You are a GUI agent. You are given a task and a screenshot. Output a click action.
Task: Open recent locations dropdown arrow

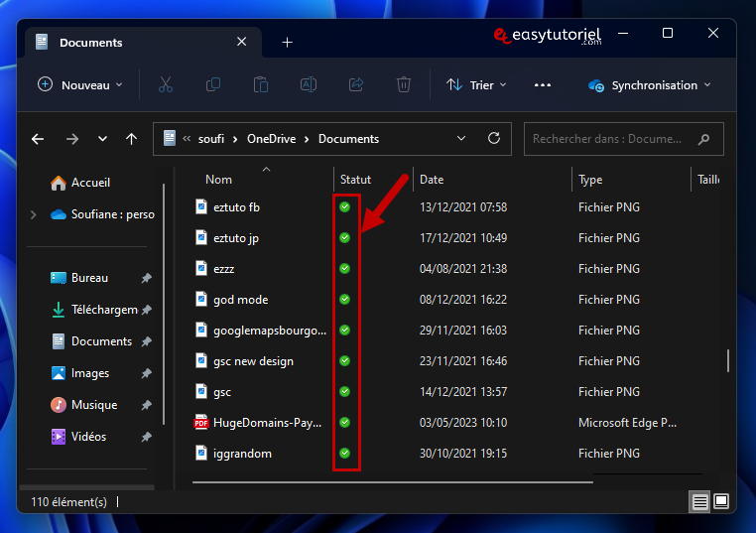click(102, 139)
